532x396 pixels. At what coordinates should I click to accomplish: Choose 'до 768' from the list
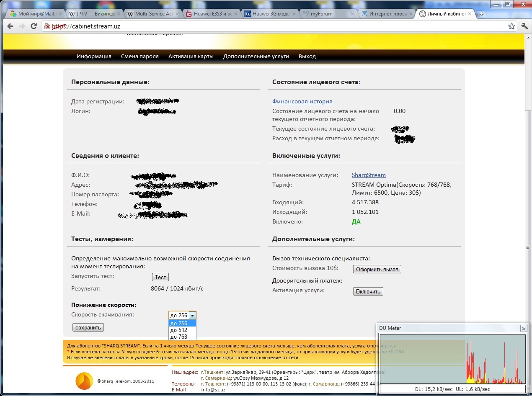[x=179, y=337]
